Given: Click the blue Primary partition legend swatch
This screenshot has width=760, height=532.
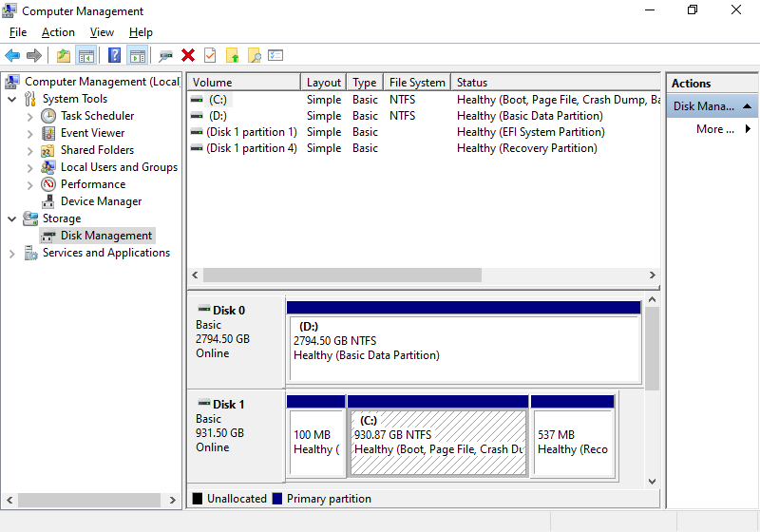Looking at the screenshot, I should (x=277, y=499).
